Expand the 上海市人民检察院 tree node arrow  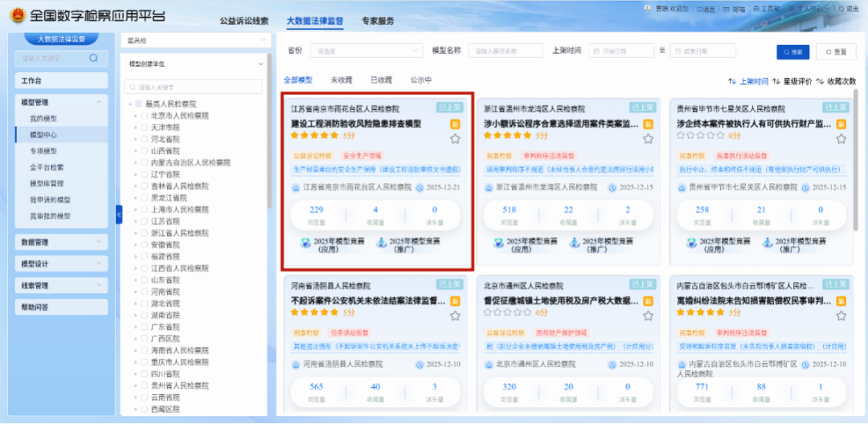click(136, 210)
